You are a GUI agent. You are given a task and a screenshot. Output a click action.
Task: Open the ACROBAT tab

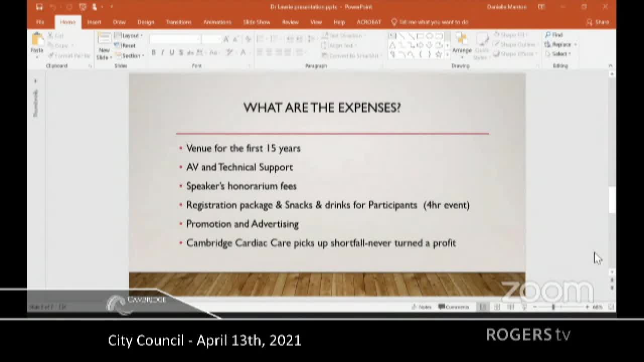[x=369, y=22]
